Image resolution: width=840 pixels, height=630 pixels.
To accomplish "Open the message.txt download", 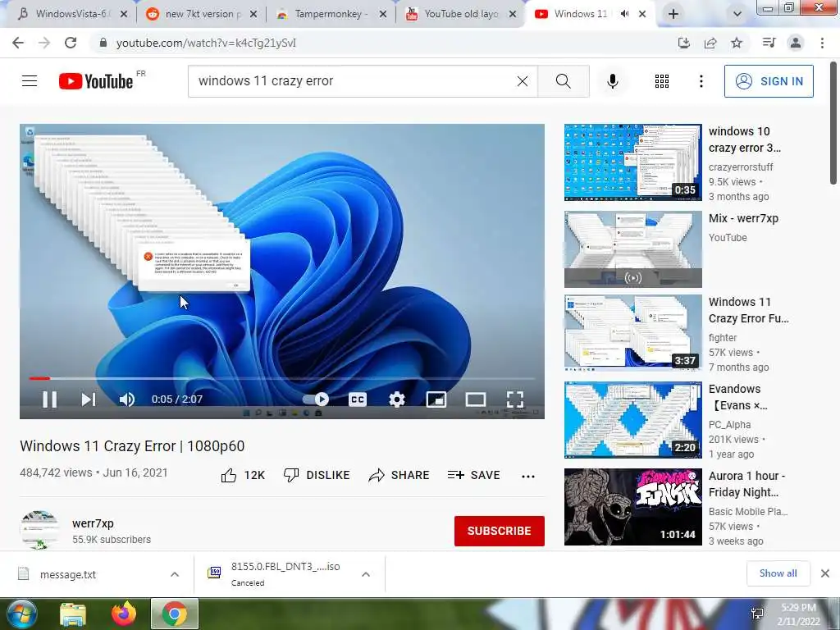I will click(67, 574).
